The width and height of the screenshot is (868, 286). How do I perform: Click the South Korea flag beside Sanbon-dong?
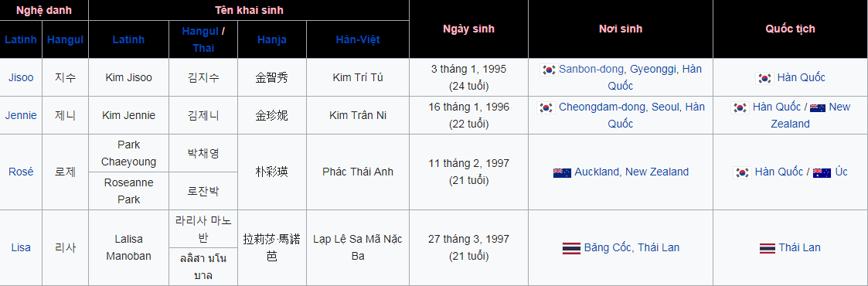(548, 69)
